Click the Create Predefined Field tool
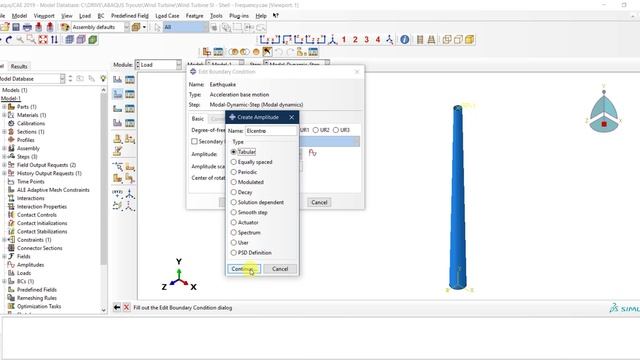The height and width of the screenshot is (360, 640). [x=118, y=109]
